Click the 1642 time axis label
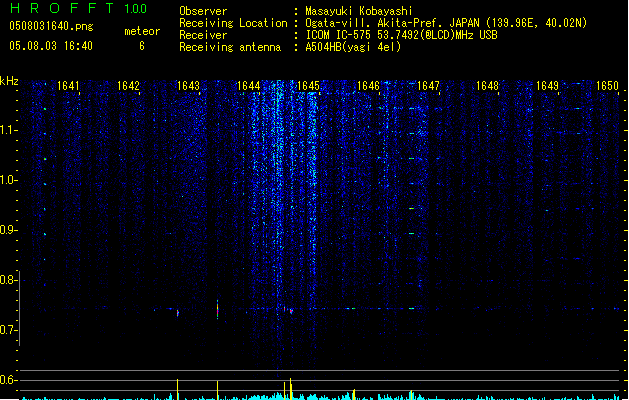The height and width of the screenshot is (400, 629). [128, 85]
